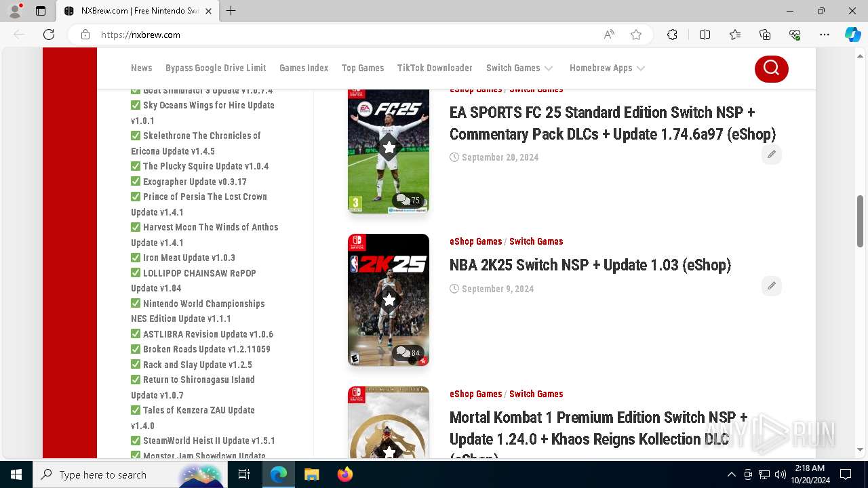Launch Copilot from the browser toolbar

coord(852,35)
